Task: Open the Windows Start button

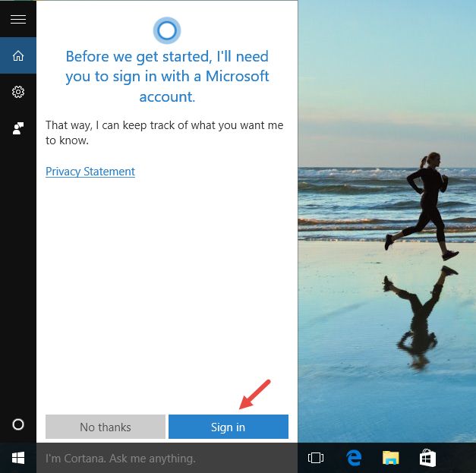Action: coord(18,458)
